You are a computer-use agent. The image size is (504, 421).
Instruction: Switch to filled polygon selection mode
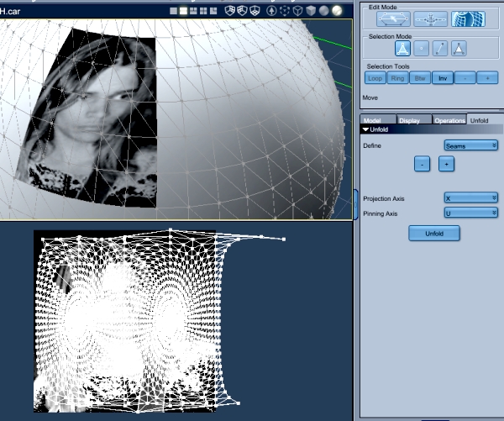pos(459,49)
